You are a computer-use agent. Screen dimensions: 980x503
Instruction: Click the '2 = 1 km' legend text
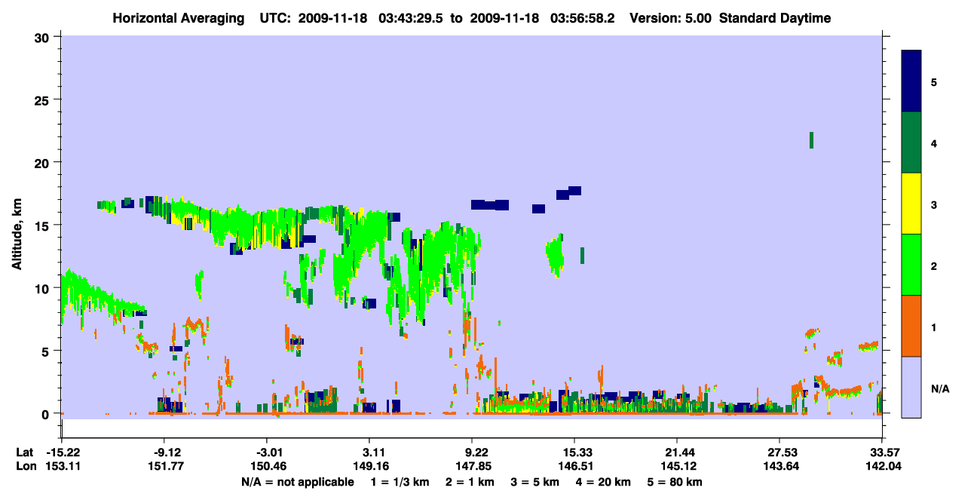pyautogui.click(x=469, y=482)
